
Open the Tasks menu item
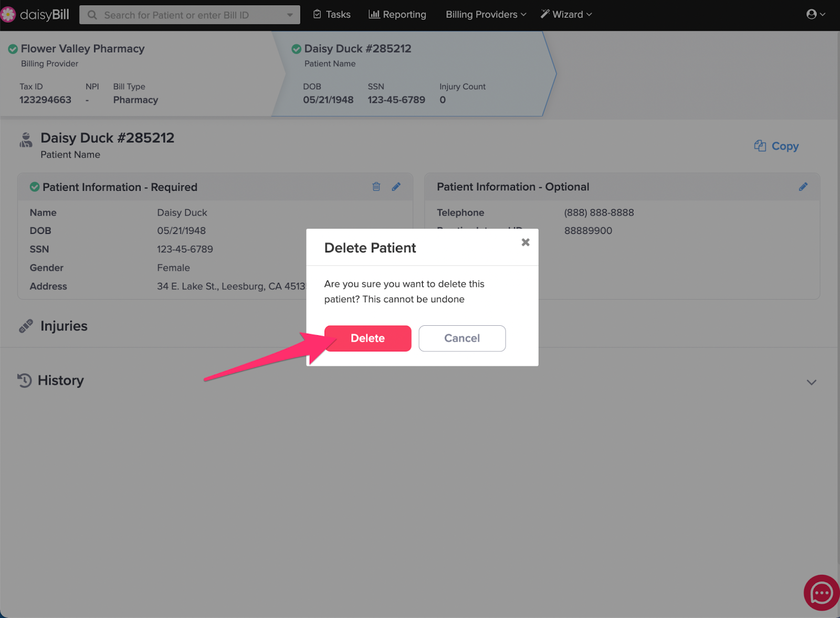tap(332, 15)
